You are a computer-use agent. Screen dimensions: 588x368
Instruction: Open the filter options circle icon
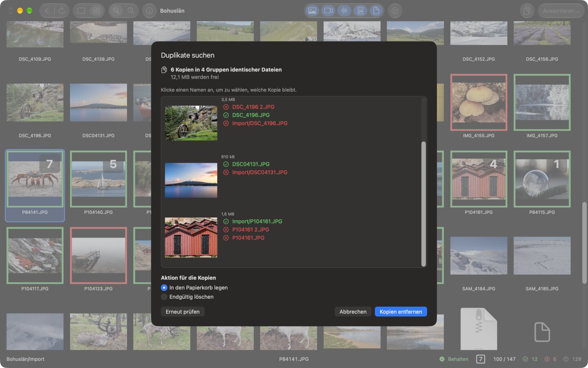(395, 11)
